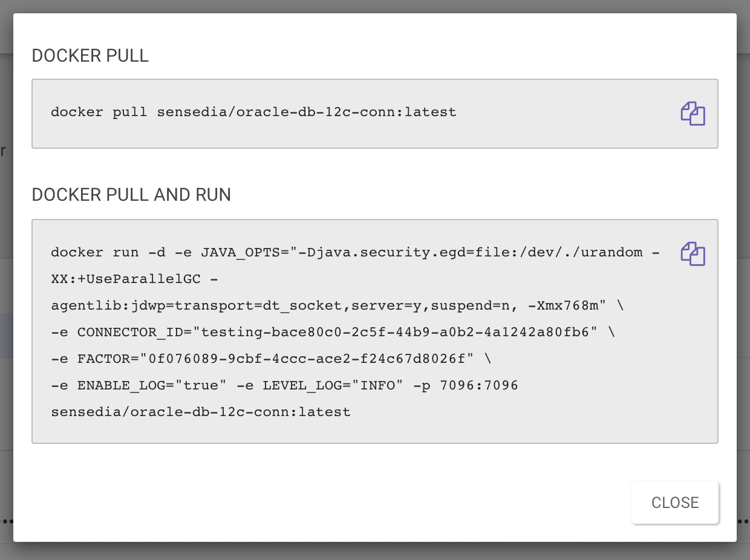The image size is (750, 560).
Task: Click the DOCKER PULL AND RUN section heading
Action: point(131,195)
